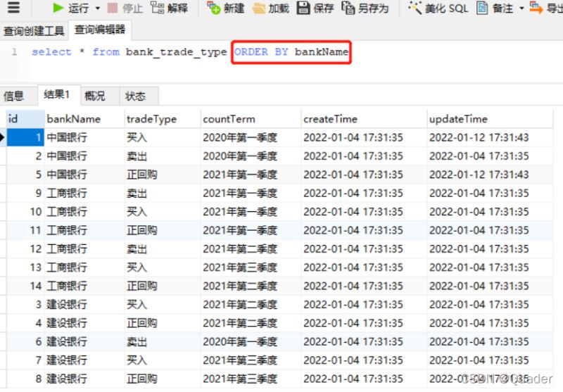Click the bankName column header

coord(84,119)
